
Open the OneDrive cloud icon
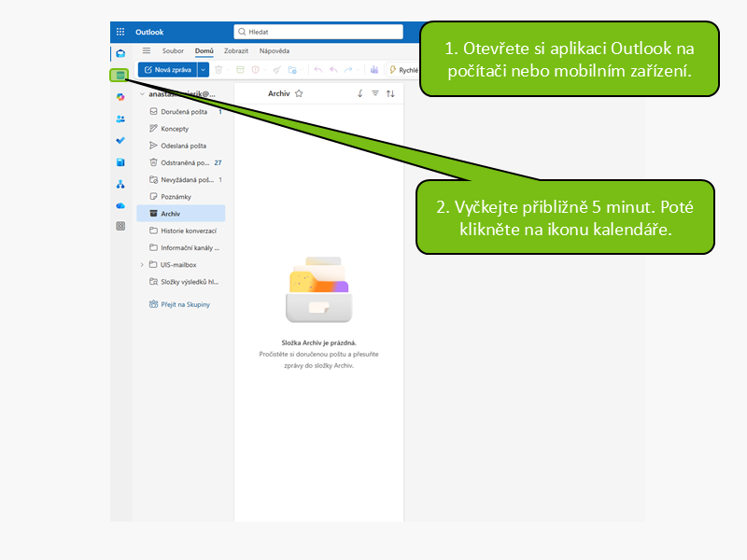pyautogui.click(x=120, y=204)
